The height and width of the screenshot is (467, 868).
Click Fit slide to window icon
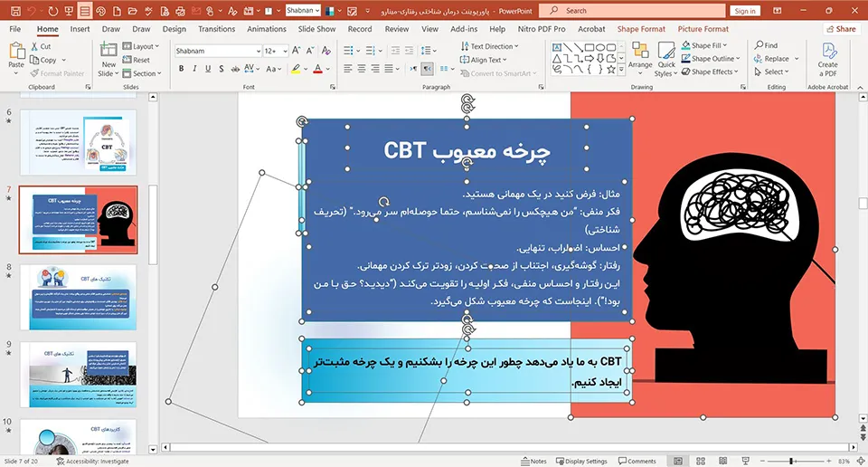click(860, 461)
